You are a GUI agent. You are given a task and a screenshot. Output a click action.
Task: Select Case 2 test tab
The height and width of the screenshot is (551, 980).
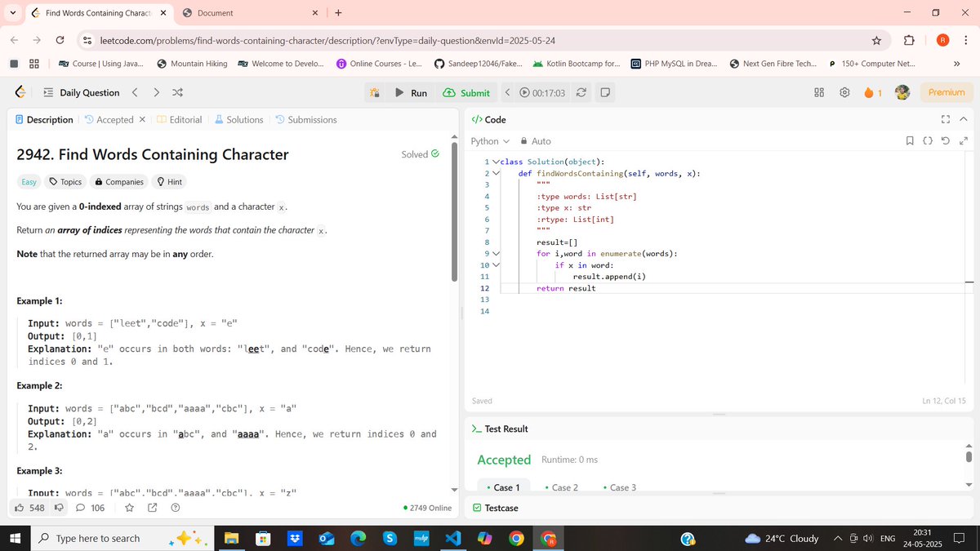coord(561,487)
